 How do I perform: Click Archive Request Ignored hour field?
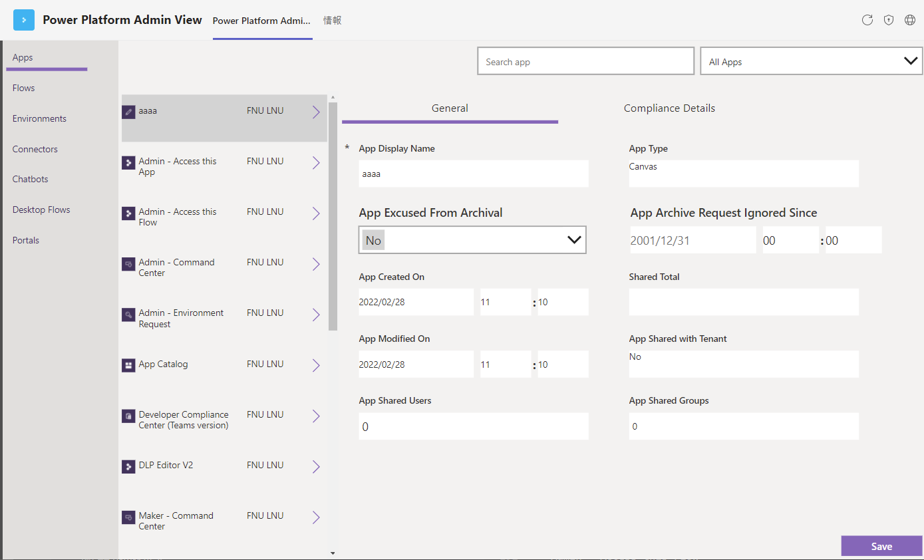[x=790, y=240]
